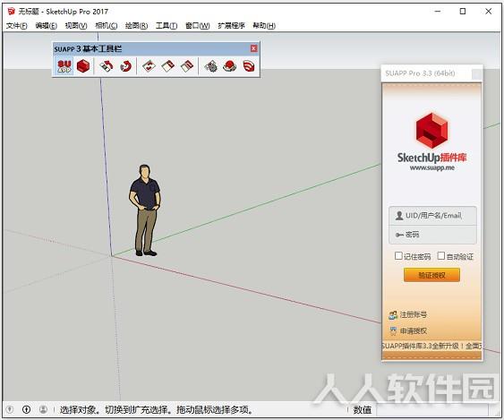Click the red dome button toolbar icon
The height and width of the screenshot is (420, 504).
(x=230, y=66)
